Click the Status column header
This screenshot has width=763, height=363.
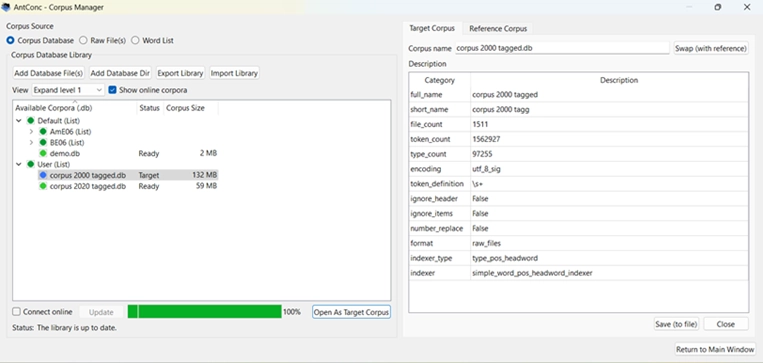point(149,108)
